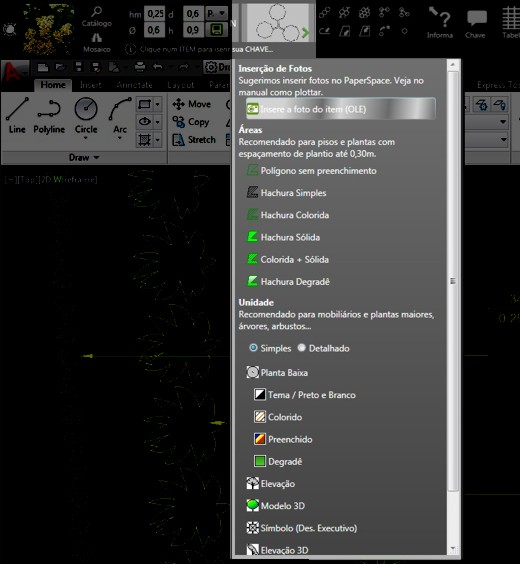520x564 pixels.
Task: Click the Save icon in quick access
Action: [78, 67]
